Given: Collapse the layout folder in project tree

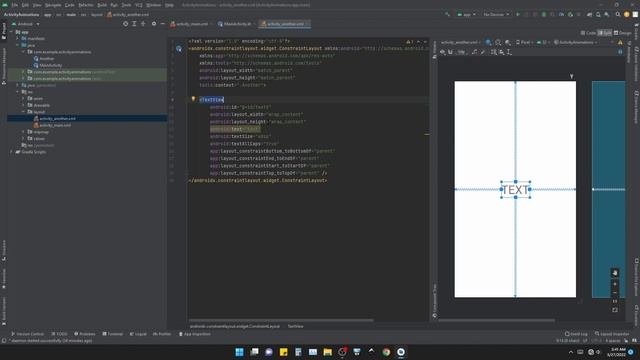Looking at the screenshot, I should tap(24, 112).
